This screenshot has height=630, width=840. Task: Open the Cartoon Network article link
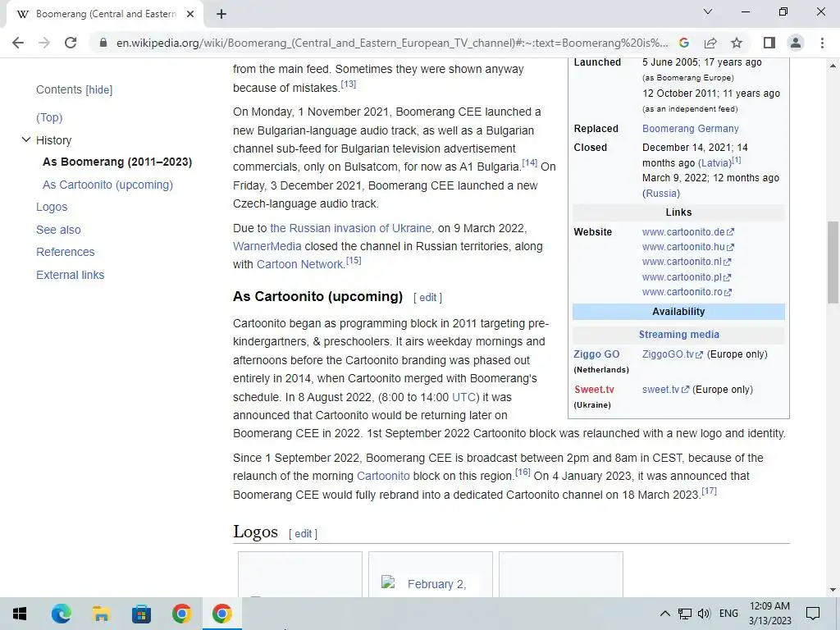click(300, 265)
